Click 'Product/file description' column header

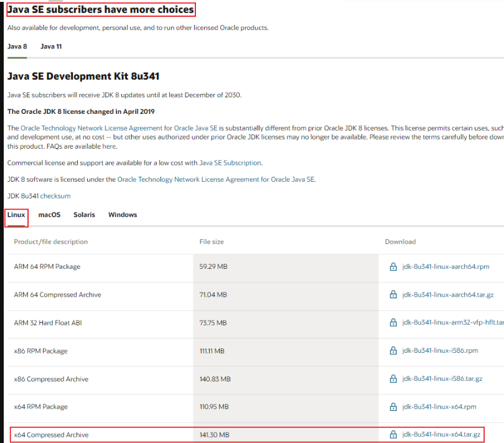click(x=51, y=242)
